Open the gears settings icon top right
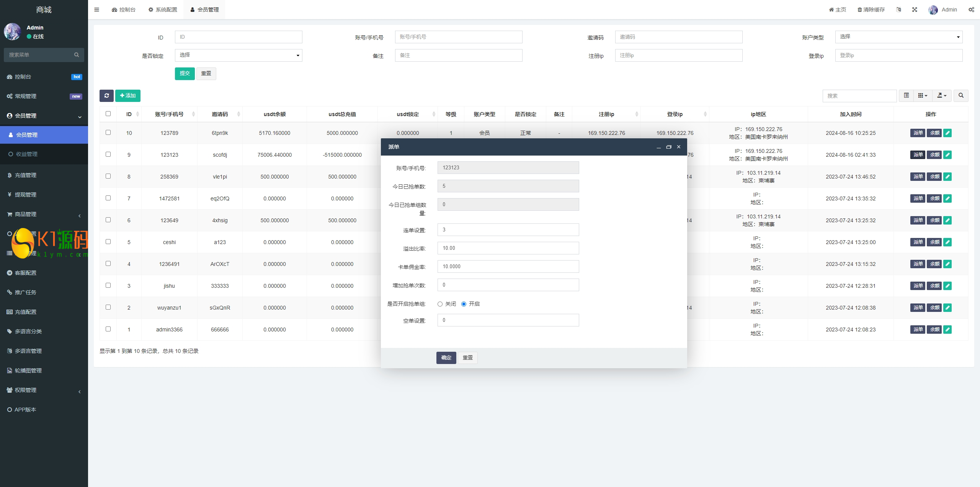 click(971, 10)
